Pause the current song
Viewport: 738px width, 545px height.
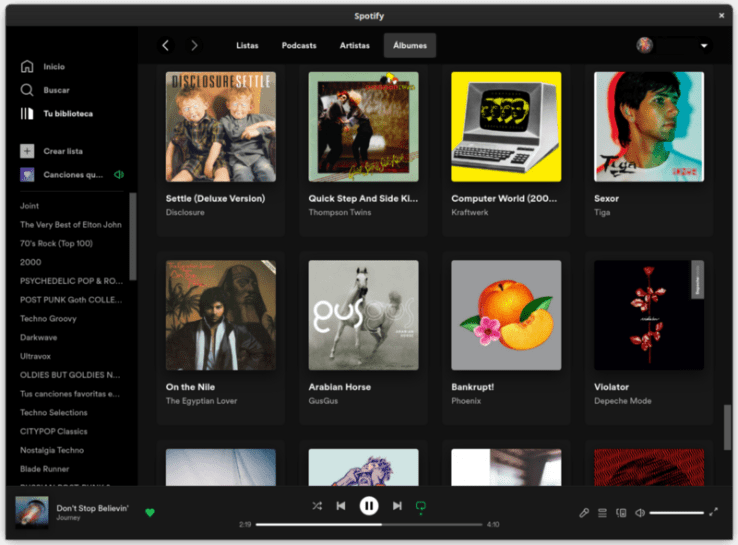[x=369, y=506]
